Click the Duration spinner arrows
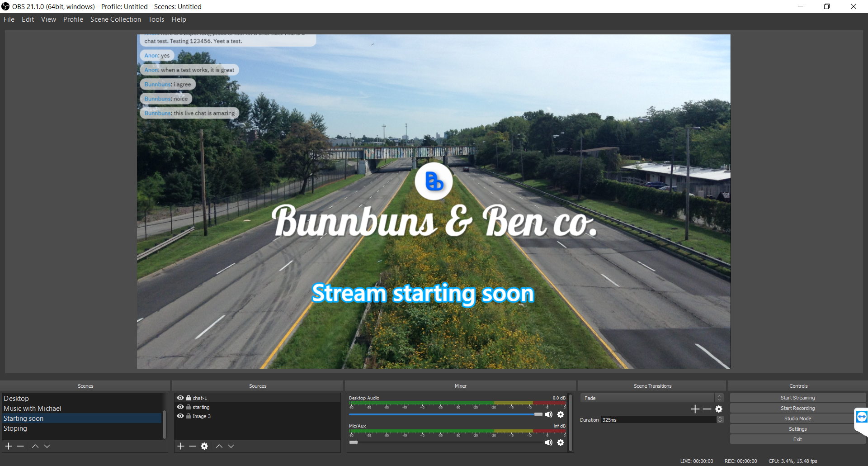 [x=720, y=420]
